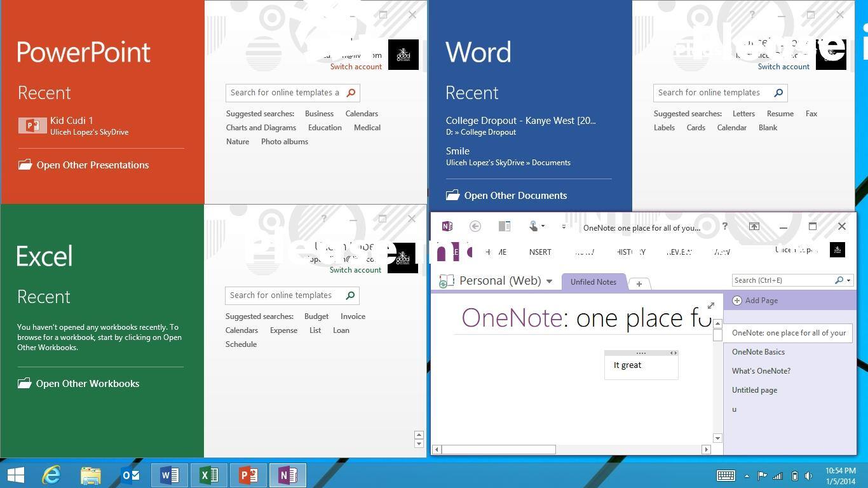Expand Customize Quick Access Toolbar arrow

[564, 226]
